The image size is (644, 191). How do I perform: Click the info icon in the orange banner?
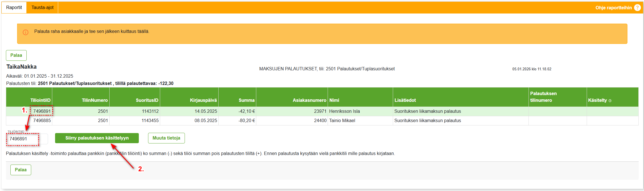(x=26, y=32)
